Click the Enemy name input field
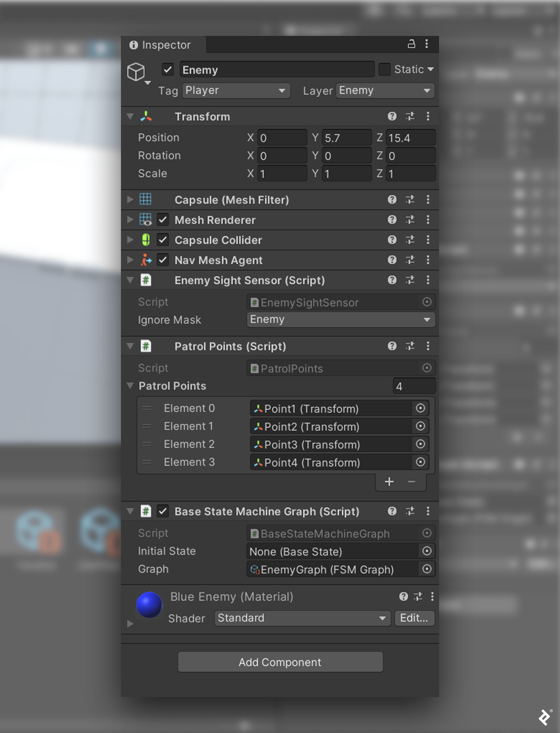This screenshot has width=560, height=733. point(277,70)
